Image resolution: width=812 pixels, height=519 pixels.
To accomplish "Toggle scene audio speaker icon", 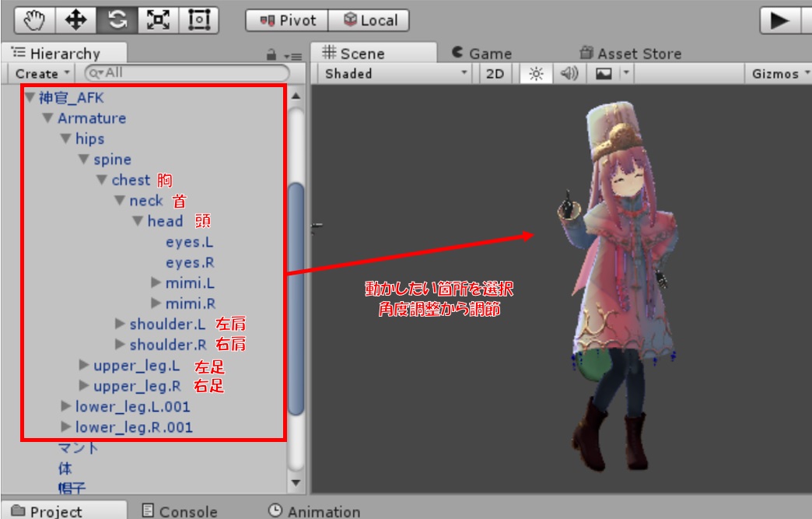I will (569, 74).
